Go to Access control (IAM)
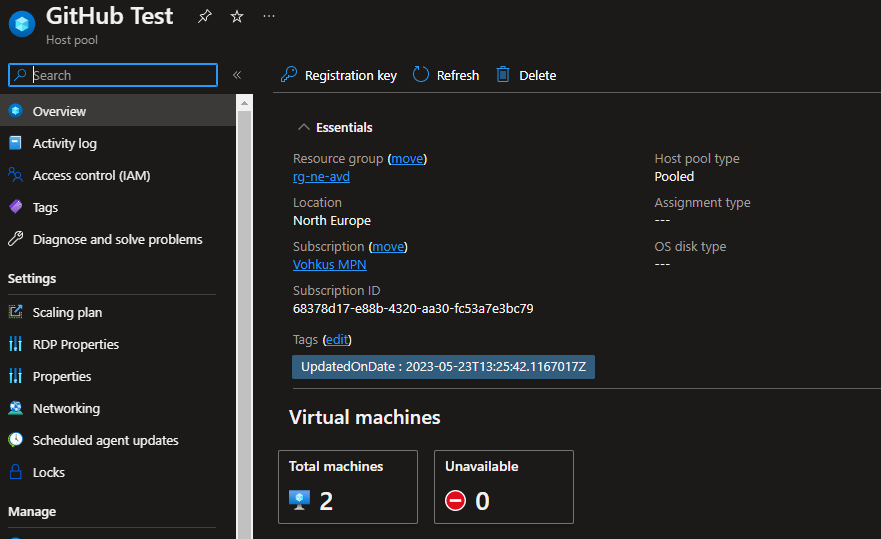The image size is (881, 539). point(91,175)
